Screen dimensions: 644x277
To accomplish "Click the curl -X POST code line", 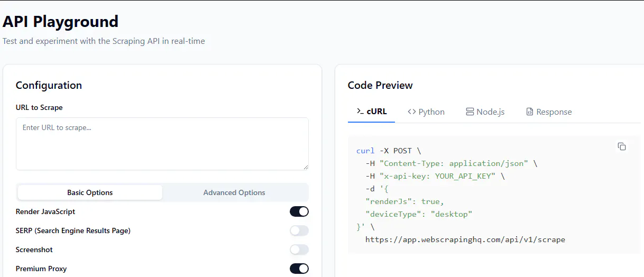I will (x=389, y=151).
